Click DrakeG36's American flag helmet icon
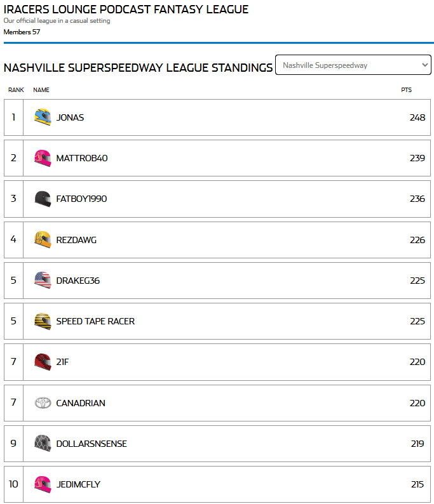 [x=43, y=281]
